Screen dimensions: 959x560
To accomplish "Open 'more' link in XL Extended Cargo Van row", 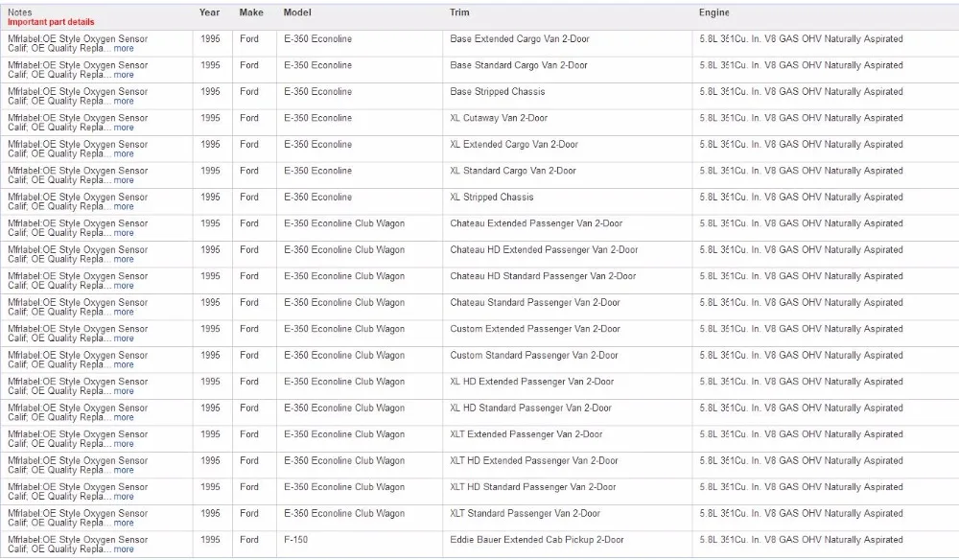I will click(x=124, y=153).
